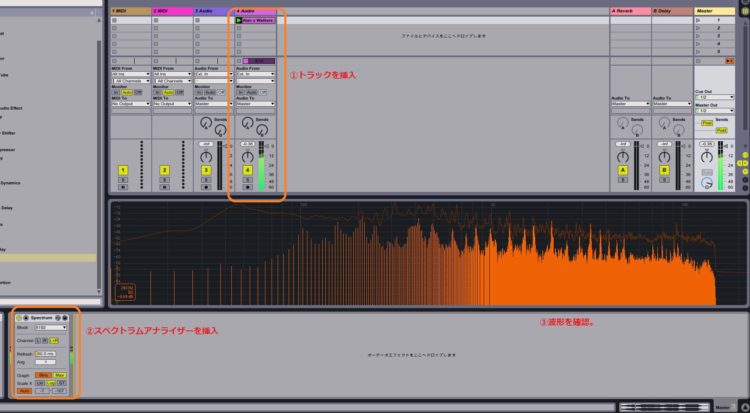Image resolution: width=750 pixels, height=413 pixels.
Task: Solo track 4 Audio
Action: [x=247, y=180]
